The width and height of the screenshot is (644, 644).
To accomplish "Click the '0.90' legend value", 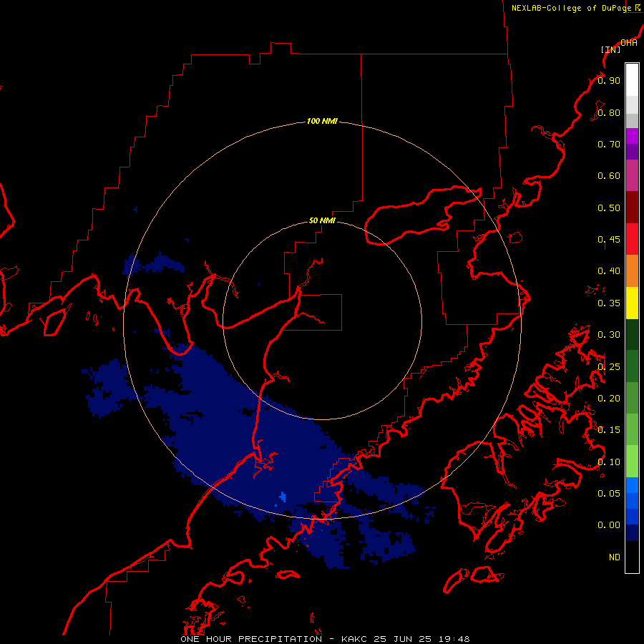I will coord(609,80).
